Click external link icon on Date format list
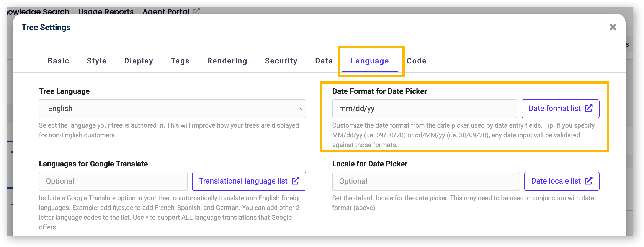 point(588,108)
